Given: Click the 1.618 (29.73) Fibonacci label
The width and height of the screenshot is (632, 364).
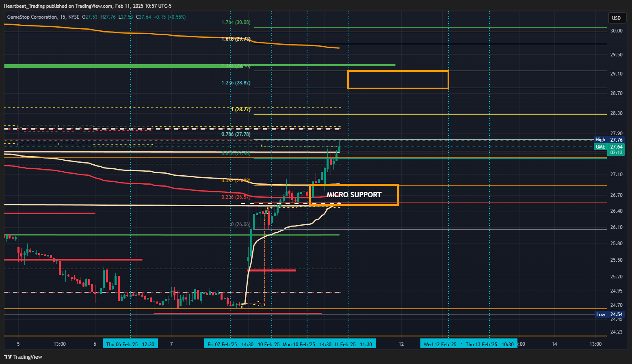Looking at the screenshot, I should [236, 39].
